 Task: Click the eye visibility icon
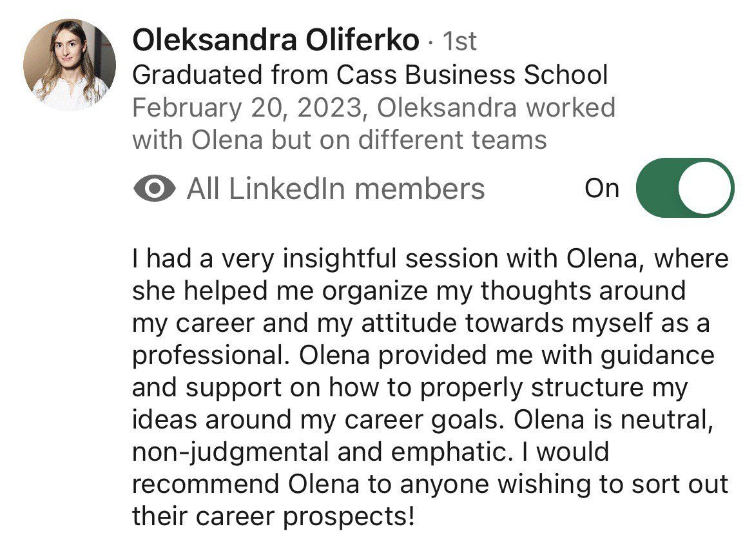155,189
